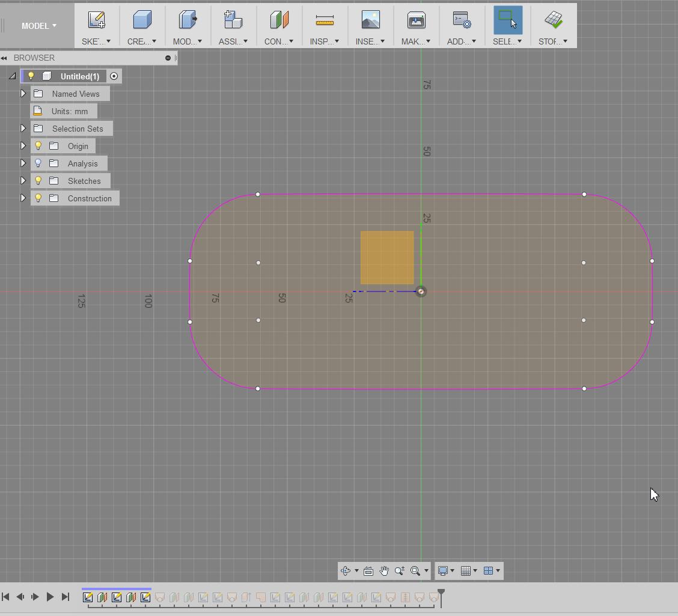678x616 pixels.
Task: Select the Create solid box icon
Action: point(142,20)
